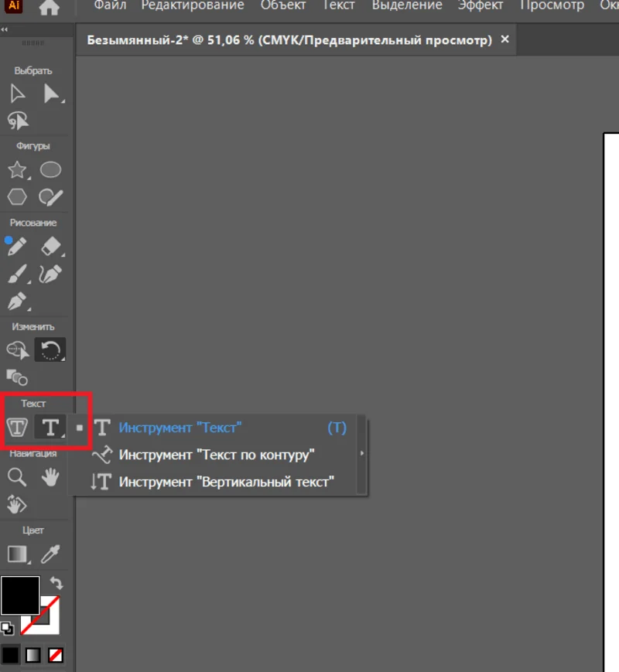
Task: Open the Выделение menu
Action: (407, 5)
